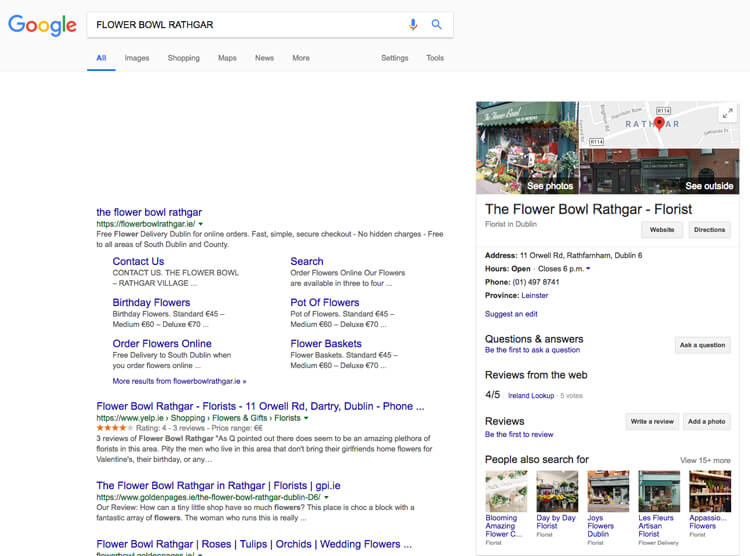The width and height of the screenshot is (750, 556).
Task: Click the Rathgar map thumbnail
Action: (660, 124)
